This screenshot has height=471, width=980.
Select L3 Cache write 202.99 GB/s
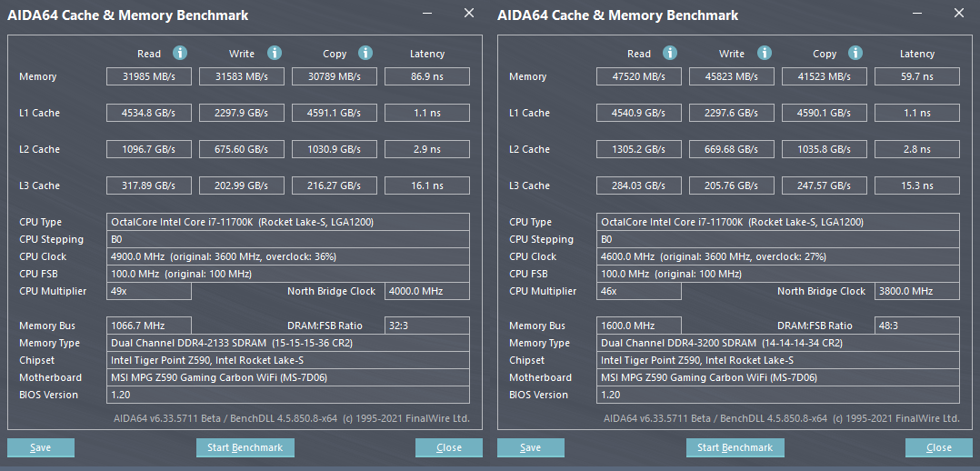point(242,185)
